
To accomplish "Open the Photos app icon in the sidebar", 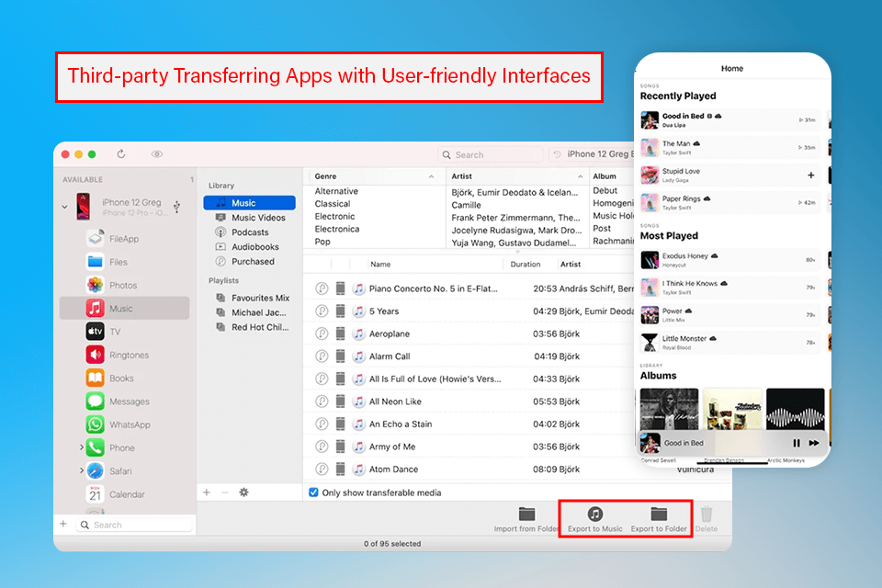I will coord(95,286).
